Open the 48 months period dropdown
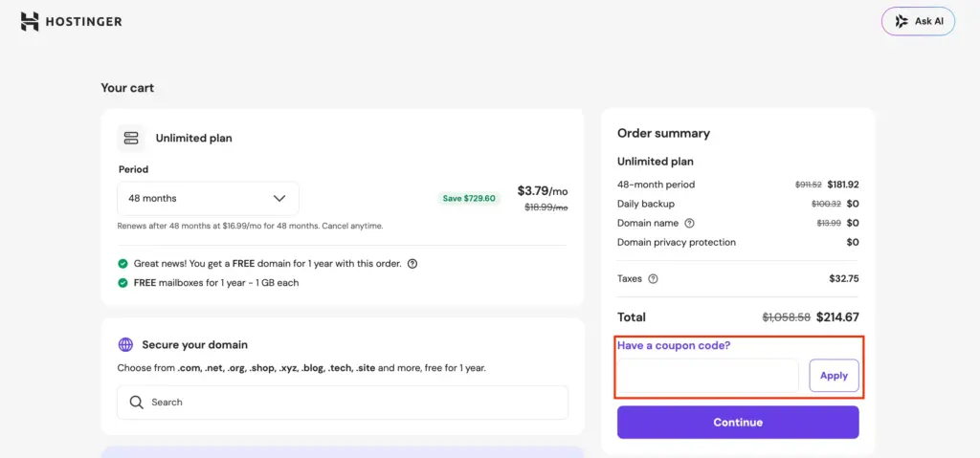 (x=208, y=199)
